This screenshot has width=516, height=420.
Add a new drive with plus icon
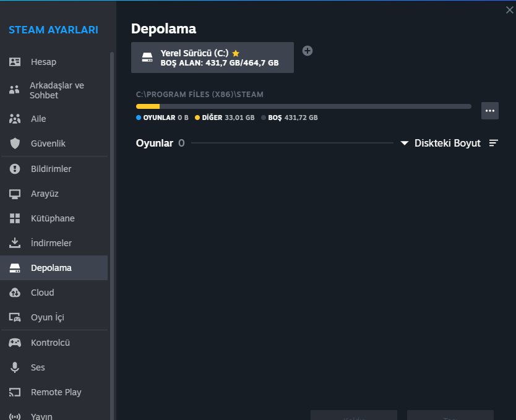(x=307, y=51)
